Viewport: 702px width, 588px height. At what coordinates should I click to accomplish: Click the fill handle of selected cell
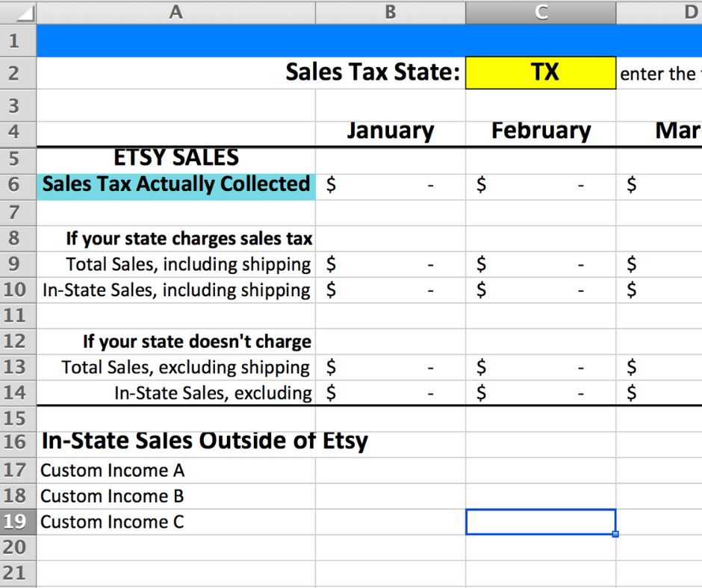[x=615, y=534]
